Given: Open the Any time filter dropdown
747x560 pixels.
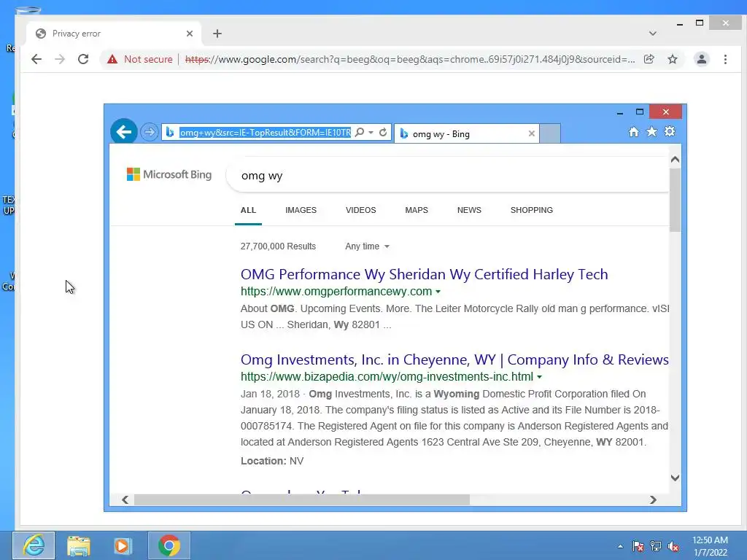Looking at the screenshot, I should pyautogui.click(x=368, y=246).
